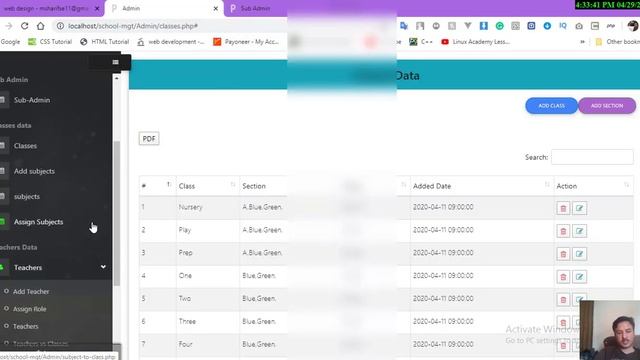Screen dimensions: 640x360
Task: Edit the Play class row
Action: click(579, 231)
